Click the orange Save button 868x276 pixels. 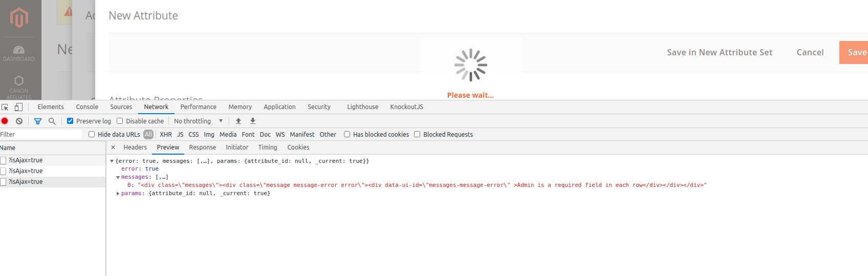[x=854, y=52]
